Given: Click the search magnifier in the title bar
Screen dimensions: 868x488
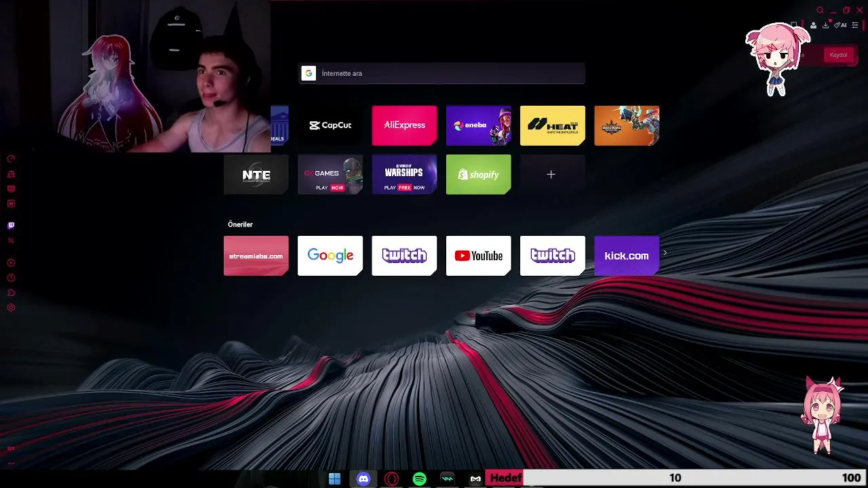Looking at the screenshot, I should click(x=820, y=10).
